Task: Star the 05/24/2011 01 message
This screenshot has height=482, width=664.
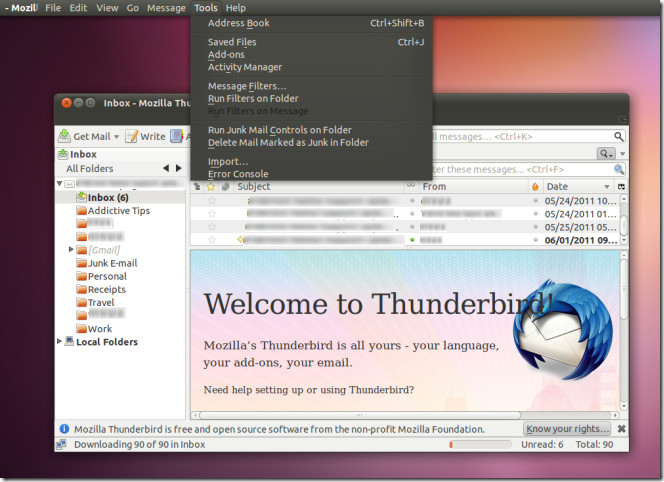Action: point(212,214)
